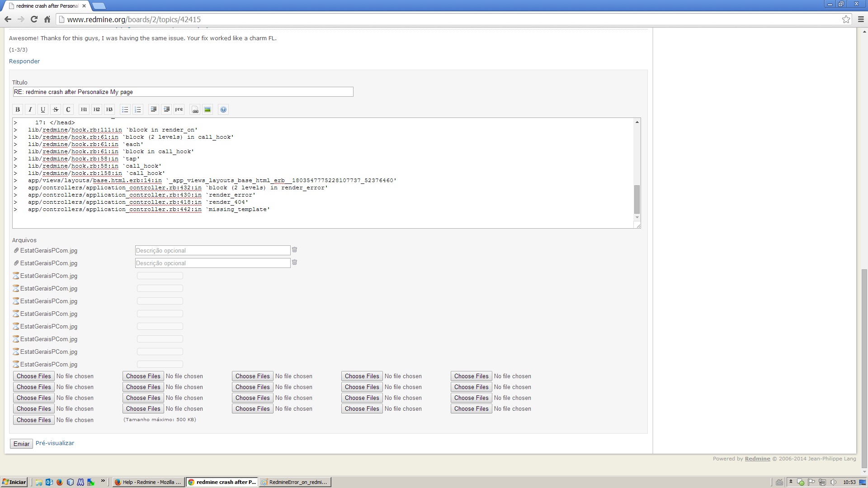Show hidden system tray icons
The height and width of the screenshot is (488, 868).
click(790, 482)
